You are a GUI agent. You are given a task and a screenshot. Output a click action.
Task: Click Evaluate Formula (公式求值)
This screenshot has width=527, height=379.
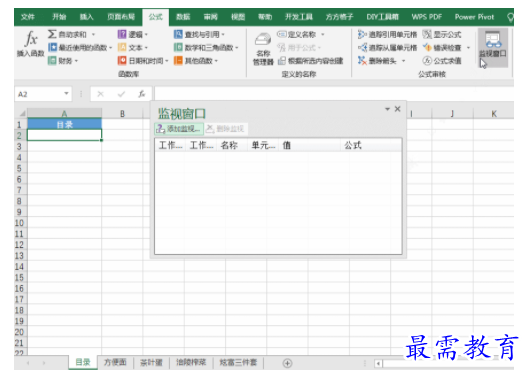click(x=442, y=61)
